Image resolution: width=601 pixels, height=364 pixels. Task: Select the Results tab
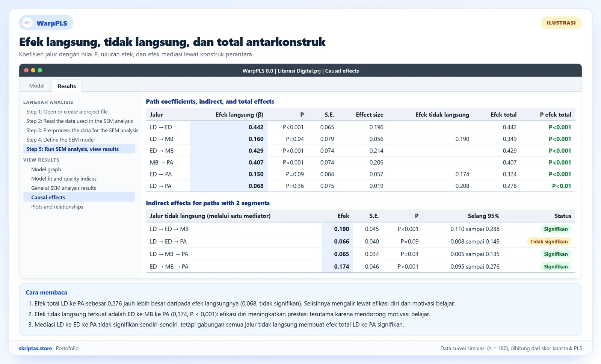click(x=67, y=86)
